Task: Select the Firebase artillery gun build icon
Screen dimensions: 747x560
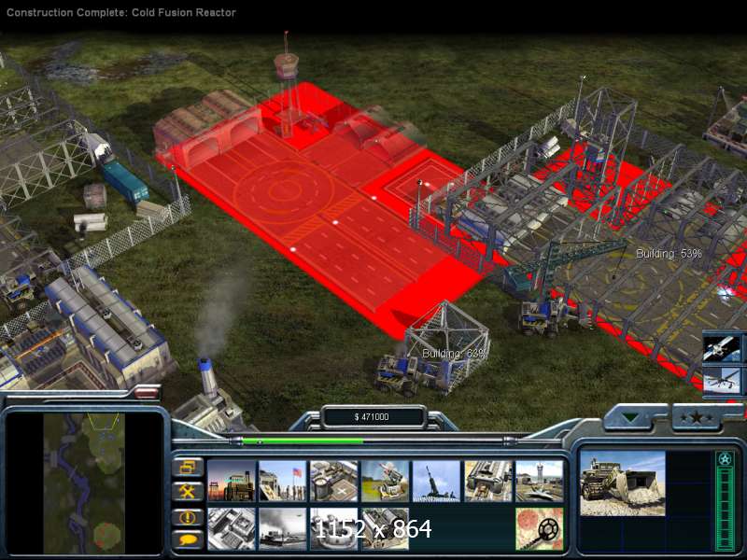Action: 436,481
